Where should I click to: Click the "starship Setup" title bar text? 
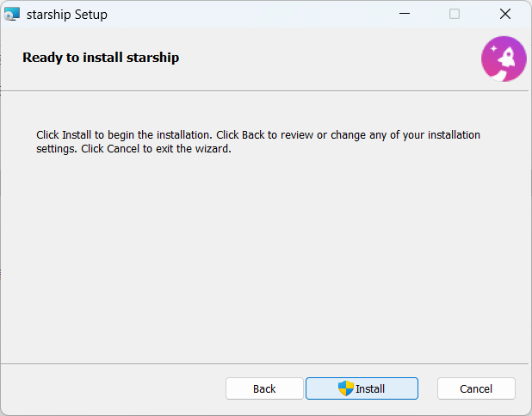point(67,15)
